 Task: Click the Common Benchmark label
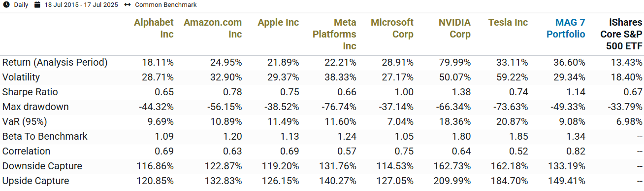click(166, 5)
